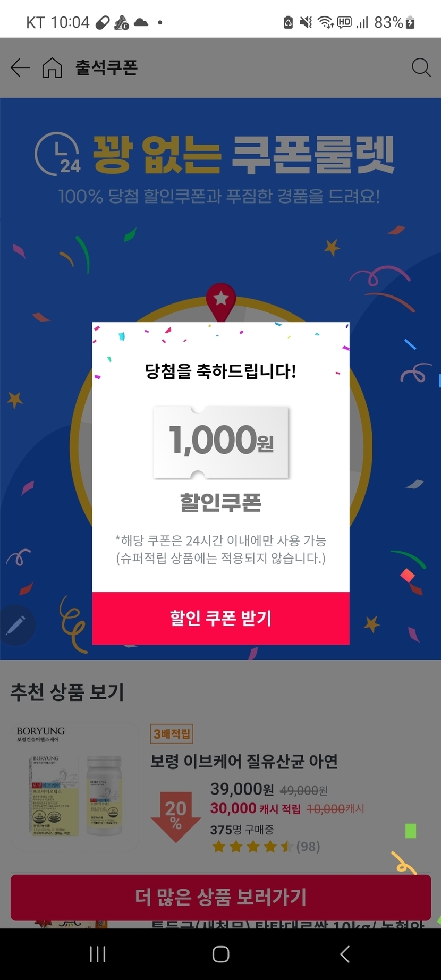Tap the 추천 상품 보기 heading
Viewport: 441px width, 980px height.
pyautogui.click(x=67, y=692)
